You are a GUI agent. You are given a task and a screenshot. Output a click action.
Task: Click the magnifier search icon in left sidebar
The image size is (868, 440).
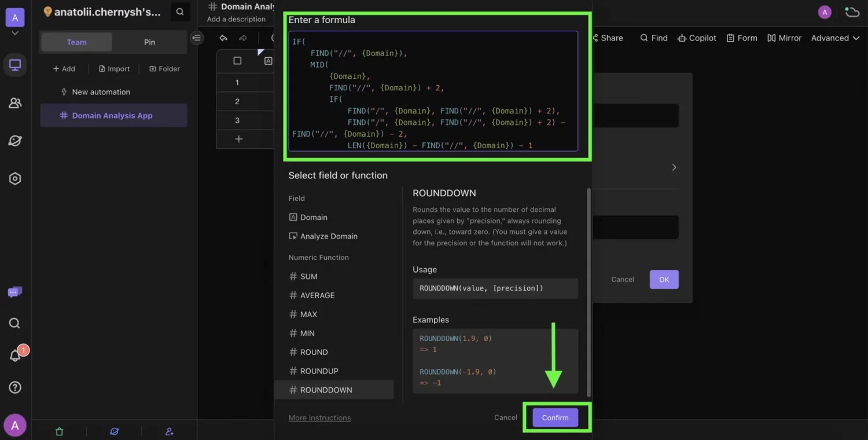[x=15, y=323]
